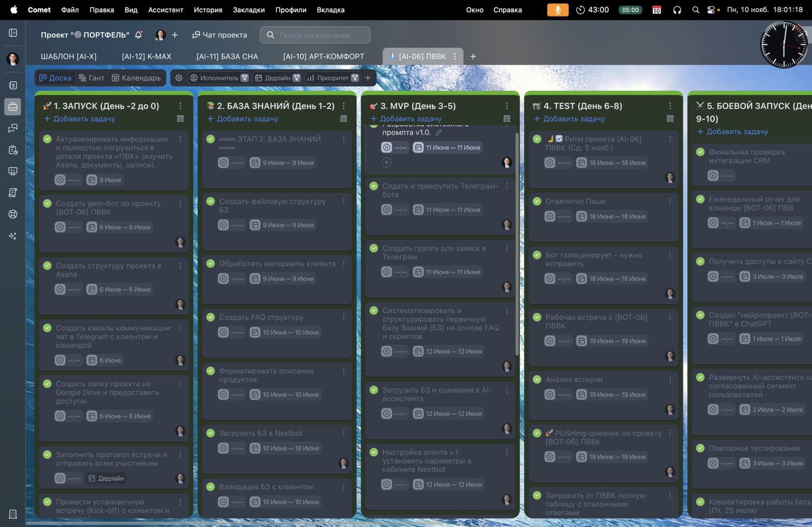The width and height of the screenshot is (812, 527).
Task: Switch to the Календарь view
Action: tap(136, 78)
